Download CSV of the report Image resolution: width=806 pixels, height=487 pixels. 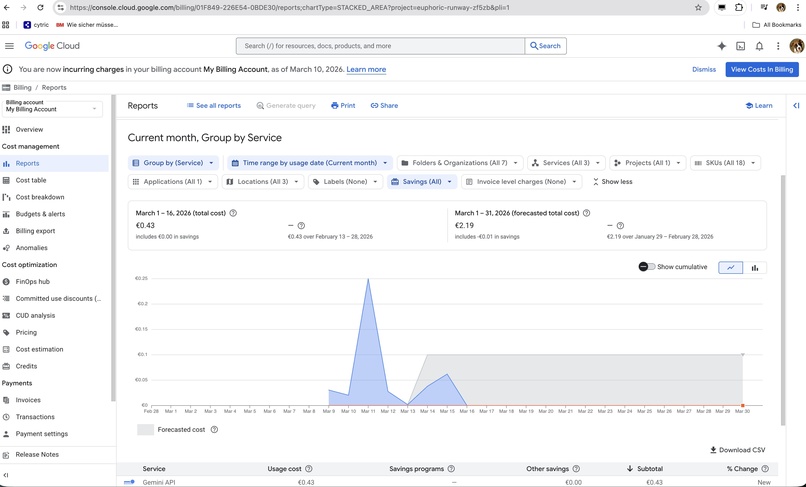coord(738,449)
